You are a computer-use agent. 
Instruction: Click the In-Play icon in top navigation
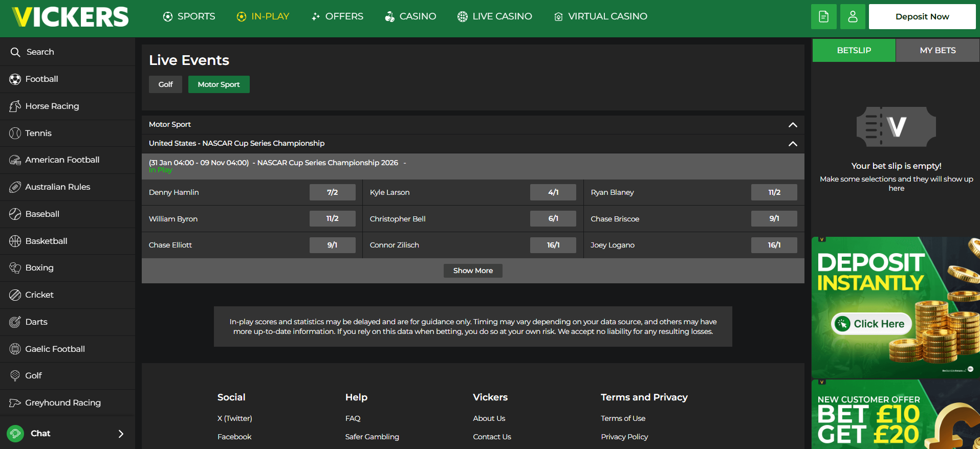tap(242, 17)
